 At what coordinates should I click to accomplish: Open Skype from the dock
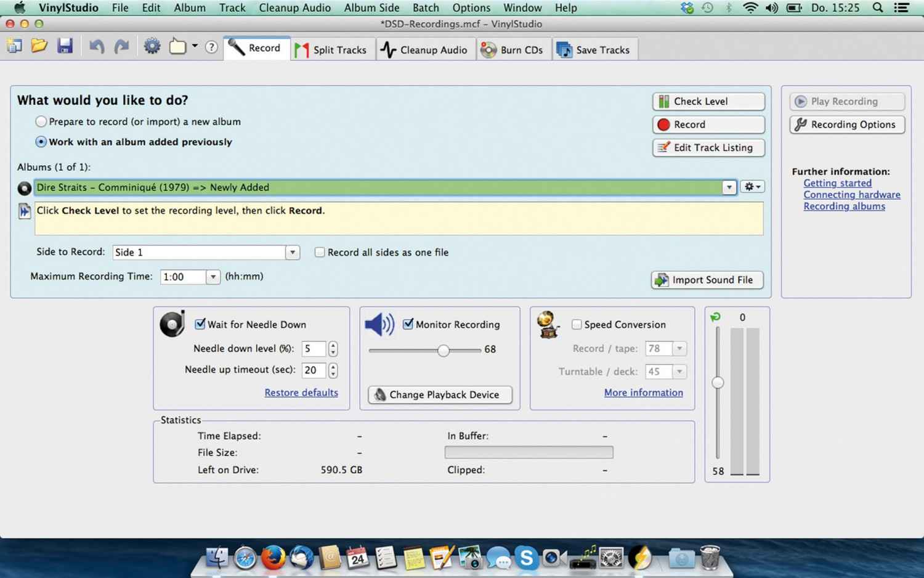(x=526, y=558)
